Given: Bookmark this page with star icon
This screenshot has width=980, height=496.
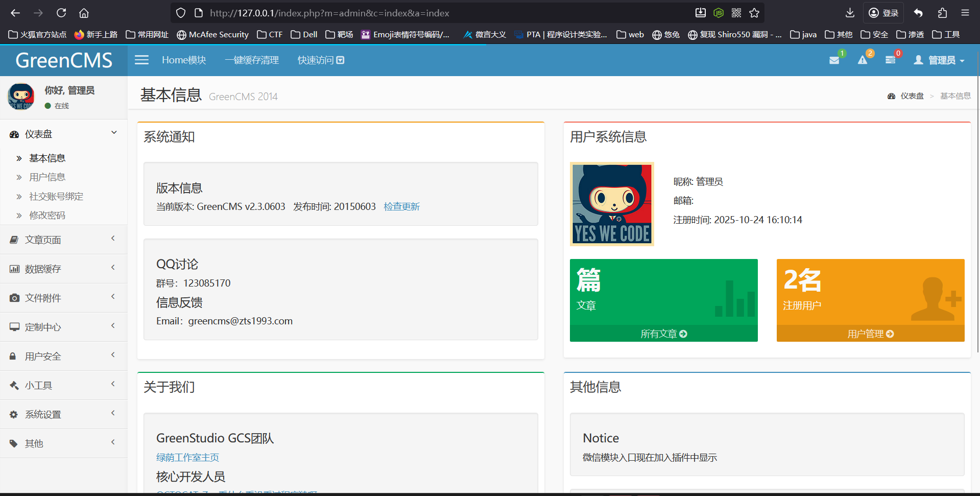Looking at the screenshot, I should [x=754, y=13].
